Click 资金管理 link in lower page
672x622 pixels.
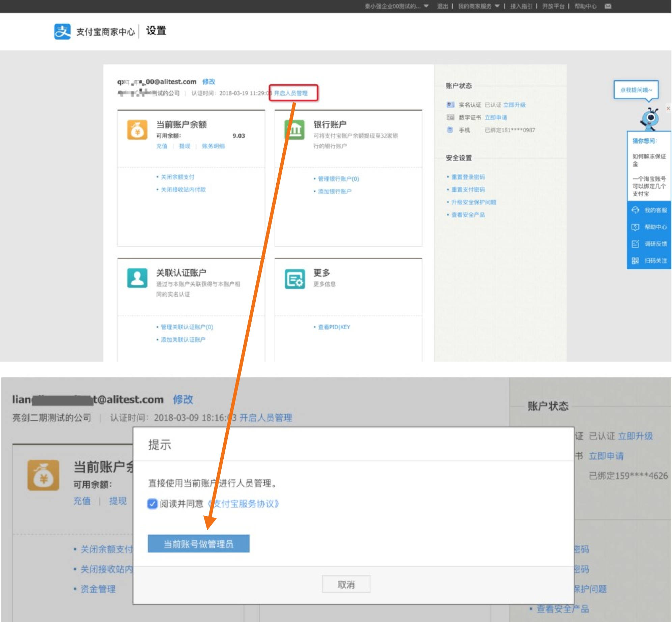click(98, 589)
